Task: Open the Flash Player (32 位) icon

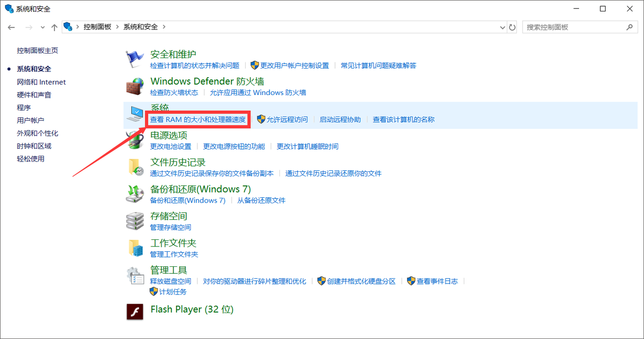Action: 135,311
